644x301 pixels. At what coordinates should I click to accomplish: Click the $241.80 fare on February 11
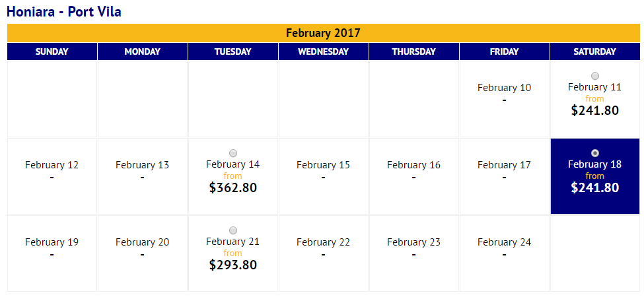[594, 110]
